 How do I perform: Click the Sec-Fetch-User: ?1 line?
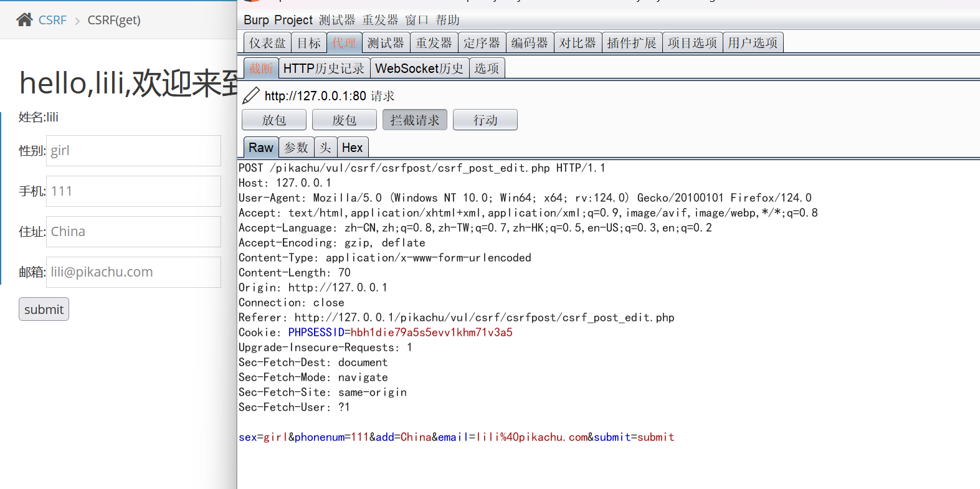[x=295, y=407]
